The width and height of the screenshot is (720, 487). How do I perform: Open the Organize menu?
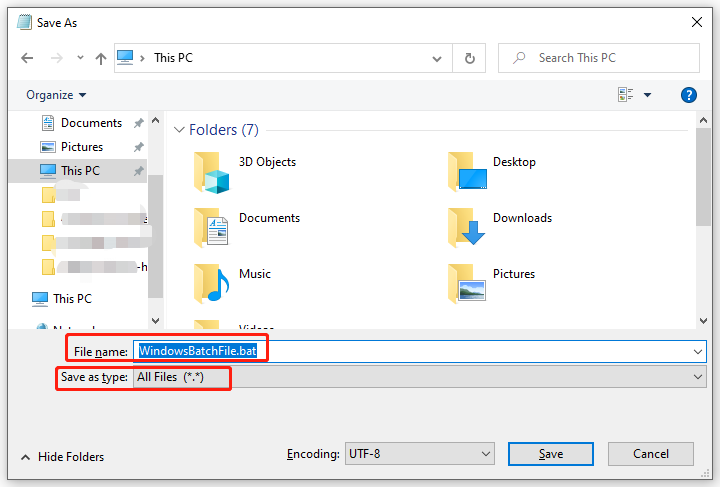coord(56,95)
